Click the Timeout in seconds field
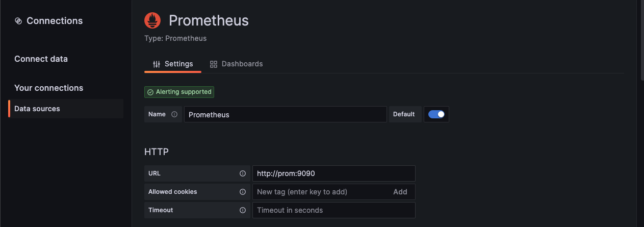 [333, 210]
